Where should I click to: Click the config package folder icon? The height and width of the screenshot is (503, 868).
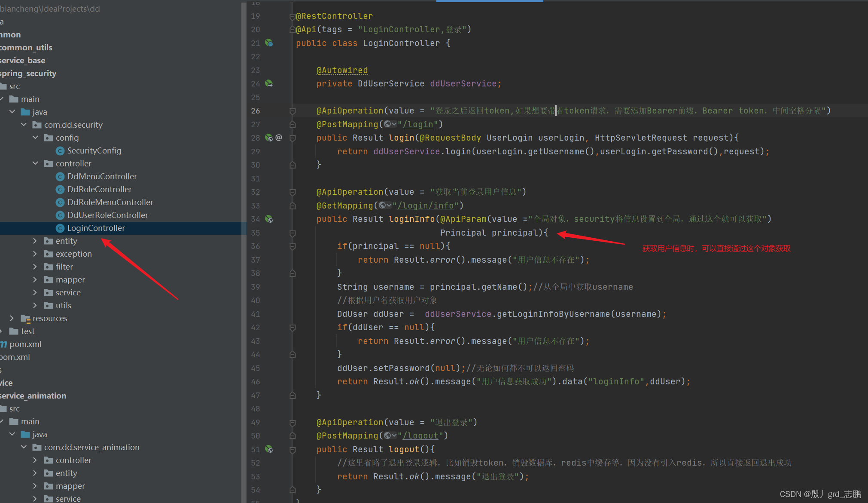49,138
